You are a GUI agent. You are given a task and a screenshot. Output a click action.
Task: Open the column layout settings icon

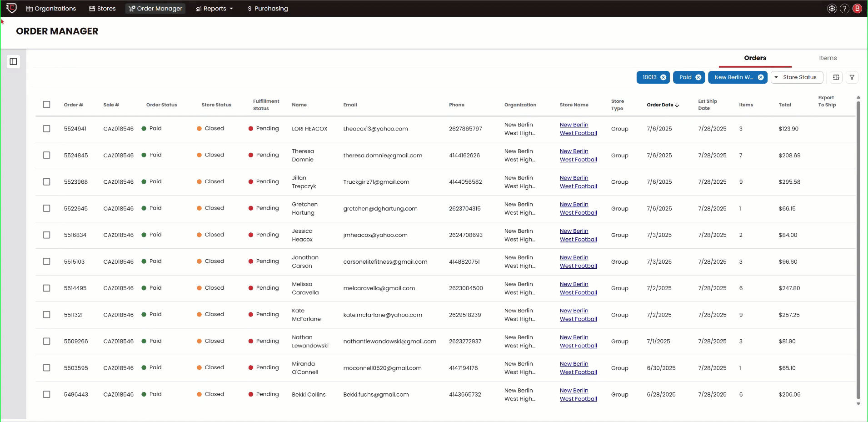[x=836, y=77]
